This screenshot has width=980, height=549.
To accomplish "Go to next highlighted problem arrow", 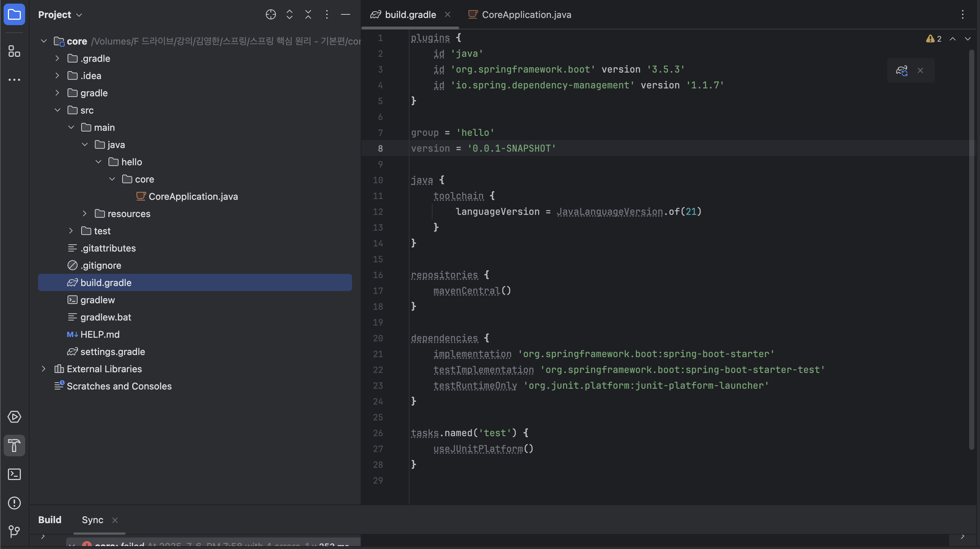I will [x=968, y=39].
